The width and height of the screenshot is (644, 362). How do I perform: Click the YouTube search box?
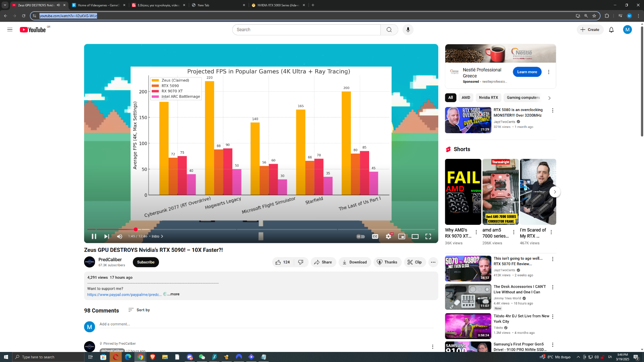(x=306, y=30)
